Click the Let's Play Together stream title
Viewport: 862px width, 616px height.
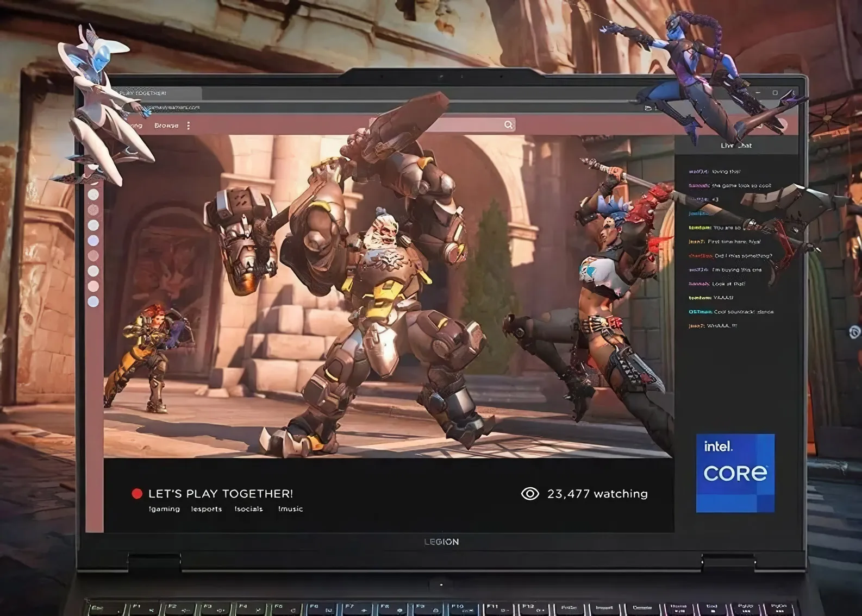[221, 494]
